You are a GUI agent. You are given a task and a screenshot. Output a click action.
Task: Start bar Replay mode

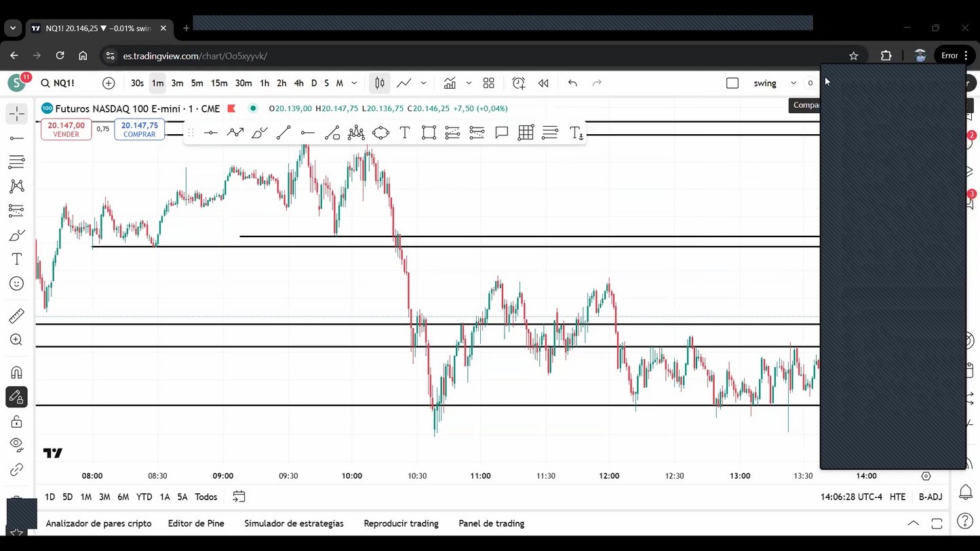(x=543, y=83)
